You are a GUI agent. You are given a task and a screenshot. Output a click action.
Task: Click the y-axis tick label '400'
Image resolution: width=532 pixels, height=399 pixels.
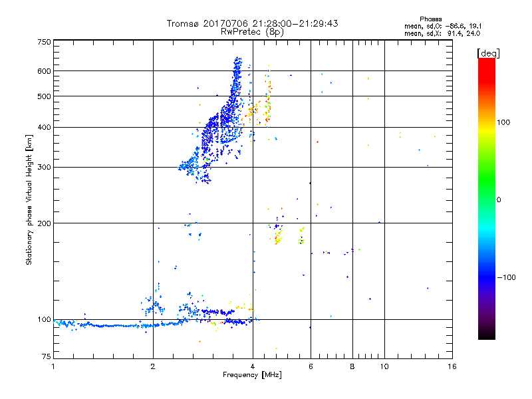coord(44,127)
